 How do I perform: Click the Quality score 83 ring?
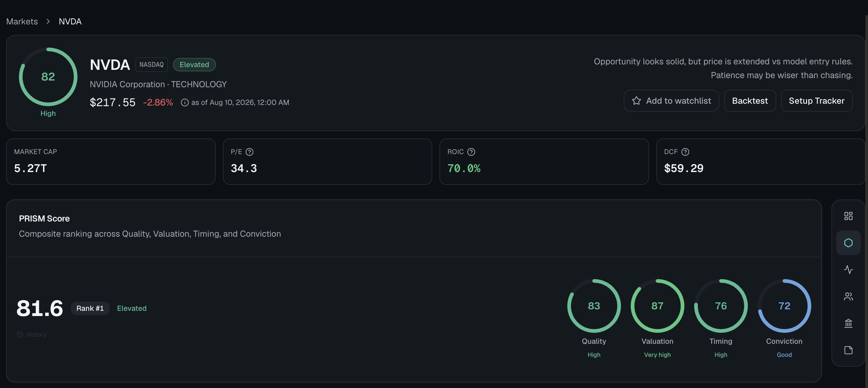click(594, 306)
